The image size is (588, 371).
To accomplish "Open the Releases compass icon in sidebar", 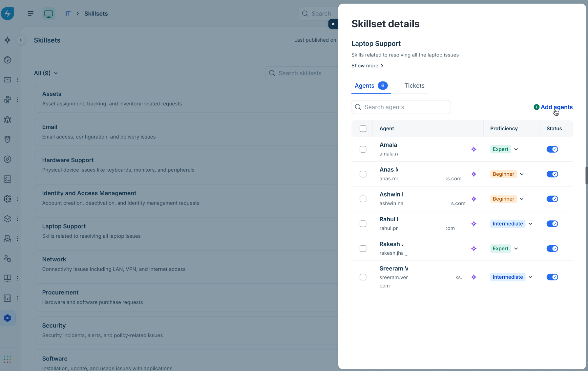I will point(8,159).
